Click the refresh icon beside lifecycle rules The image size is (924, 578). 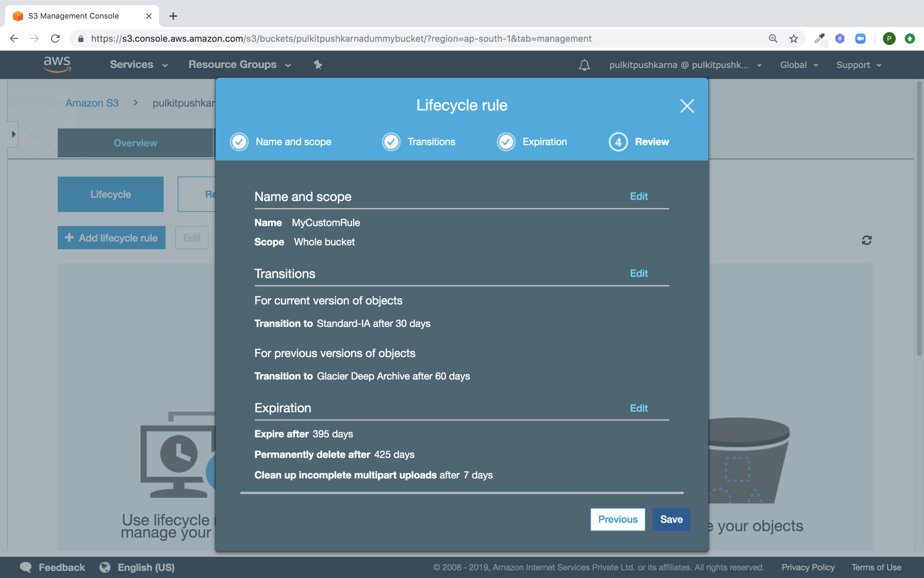[867, 240]
